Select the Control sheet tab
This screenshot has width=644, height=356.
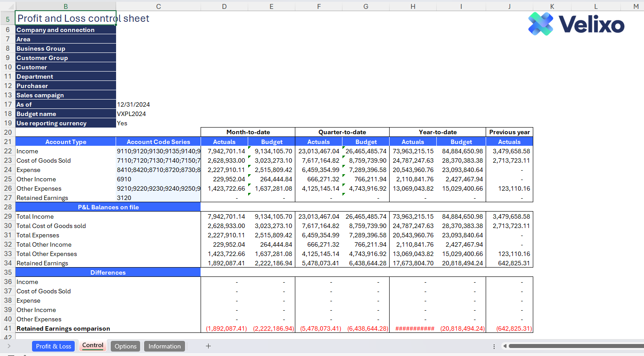[x=93, y=346]
